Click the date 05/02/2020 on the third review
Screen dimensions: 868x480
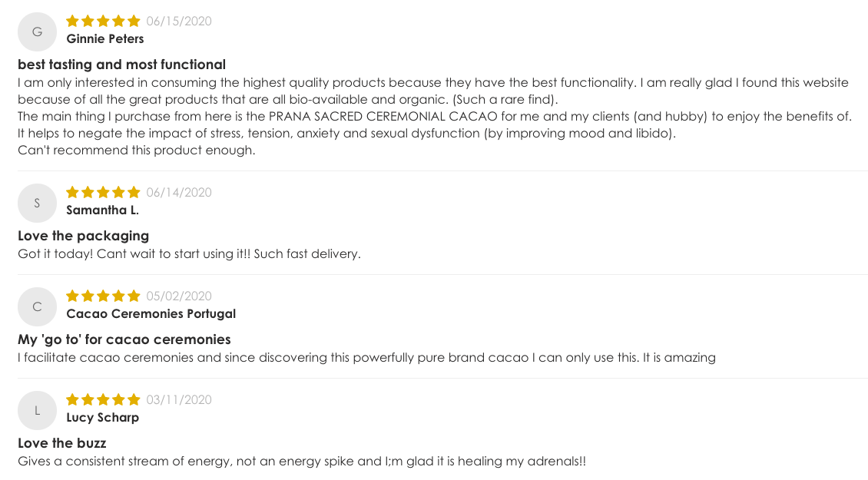(x=179, y=296)
